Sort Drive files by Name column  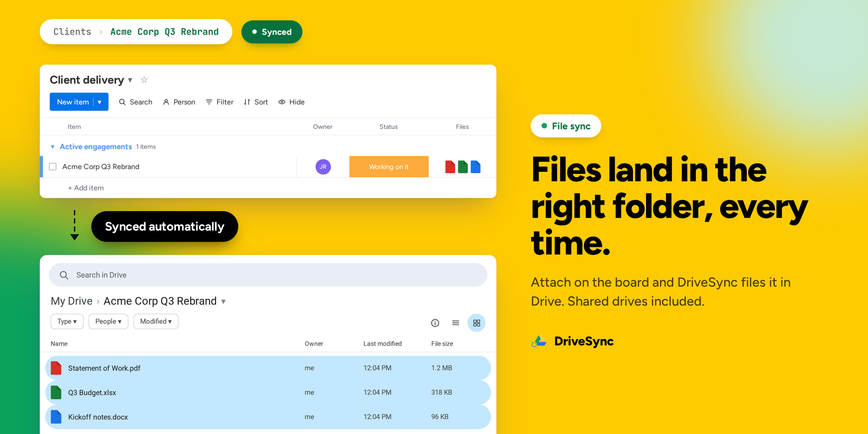pos(59,344)
